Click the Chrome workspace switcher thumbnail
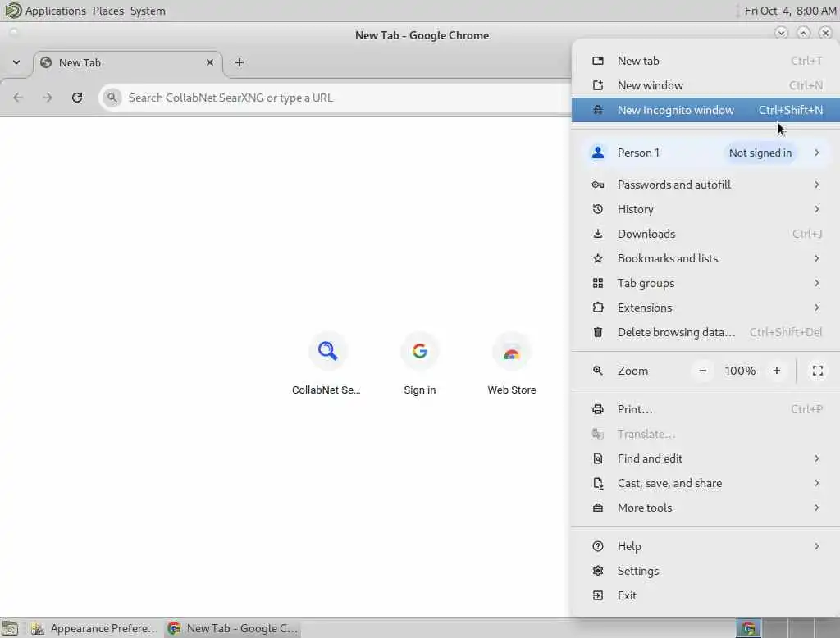Viewport: 840px width, 638px height. tap(748, 628)
